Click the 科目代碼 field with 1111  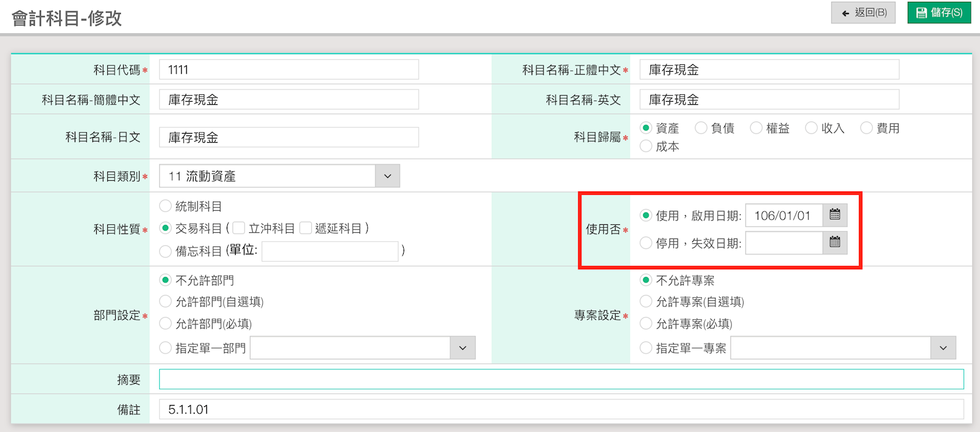(x=289, y=69)
